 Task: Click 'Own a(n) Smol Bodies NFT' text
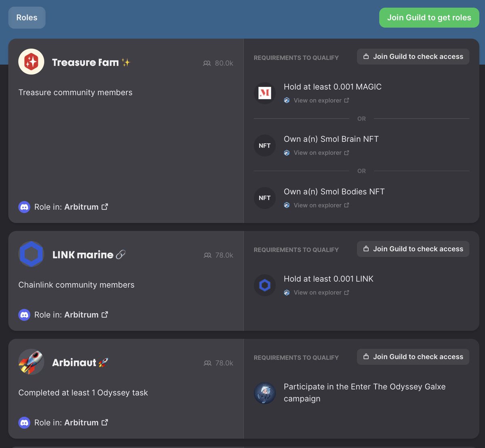[334, 192]
